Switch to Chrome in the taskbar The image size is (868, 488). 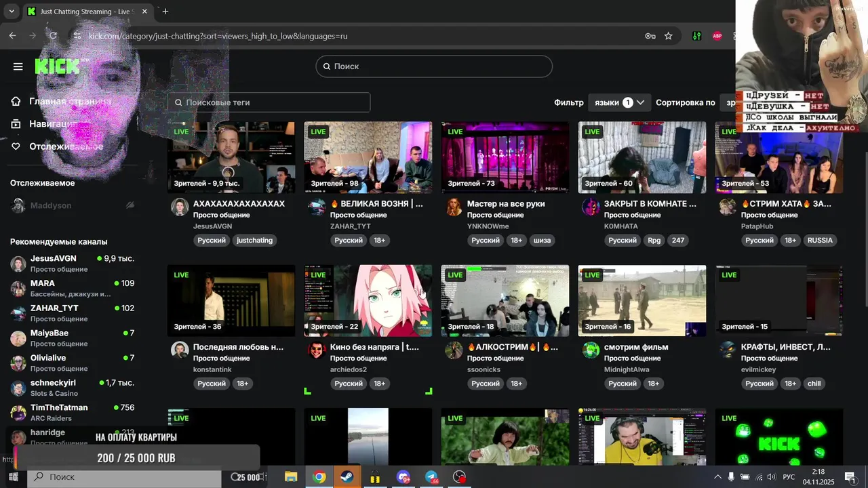(x=319, y=477)
